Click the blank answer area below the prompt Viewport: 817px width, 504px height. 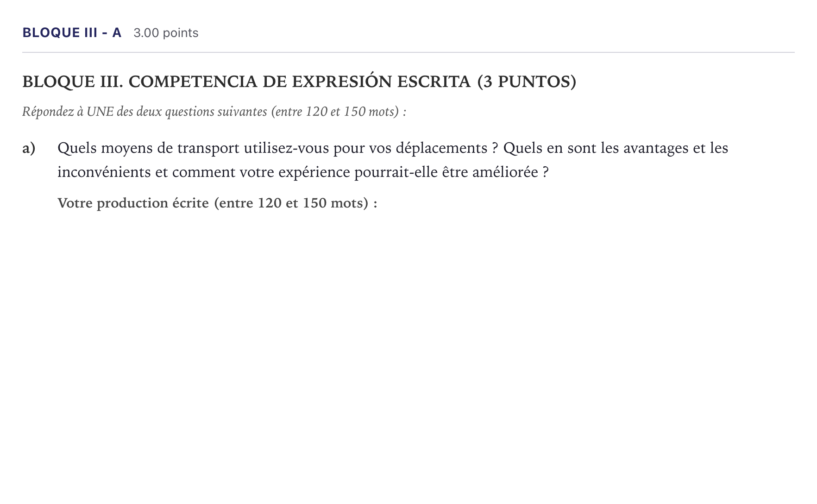408,352
